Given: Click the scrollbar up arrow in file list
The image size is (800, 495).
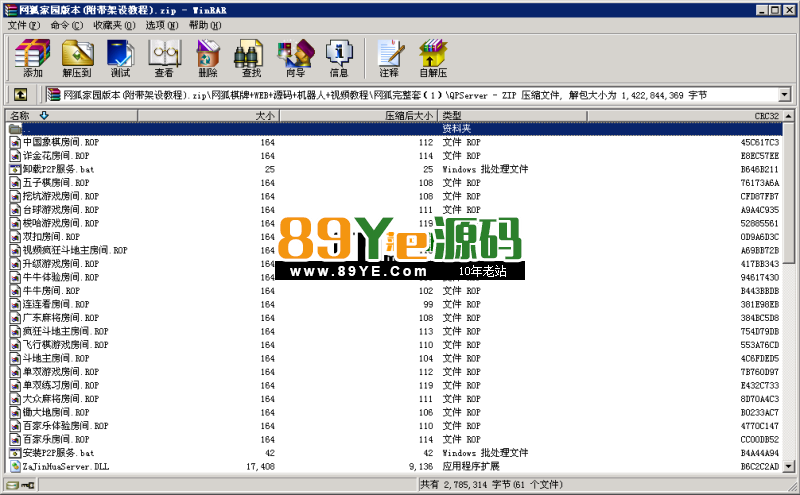Looking at the screenshot, I should click(x=788, y=116).
